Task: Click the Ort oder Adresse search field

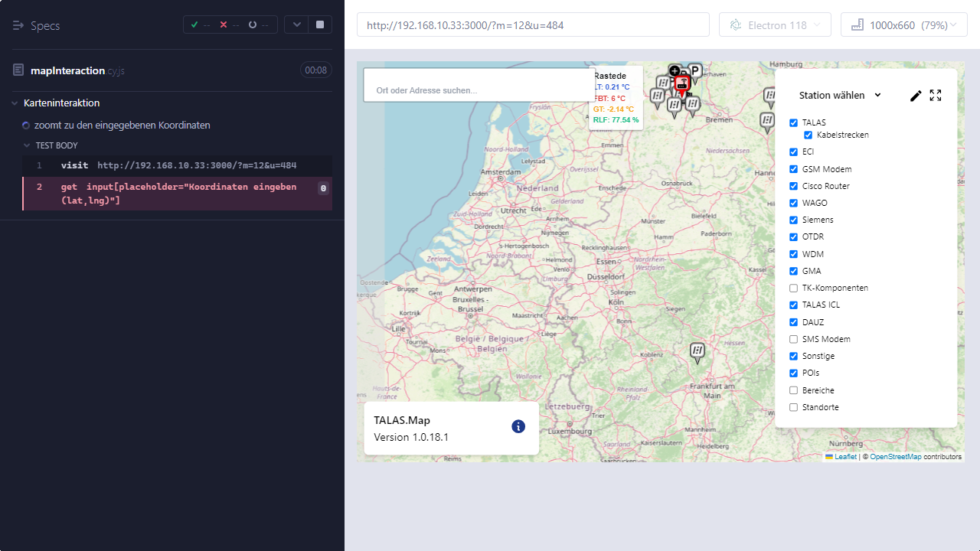Action: [475, 90]
